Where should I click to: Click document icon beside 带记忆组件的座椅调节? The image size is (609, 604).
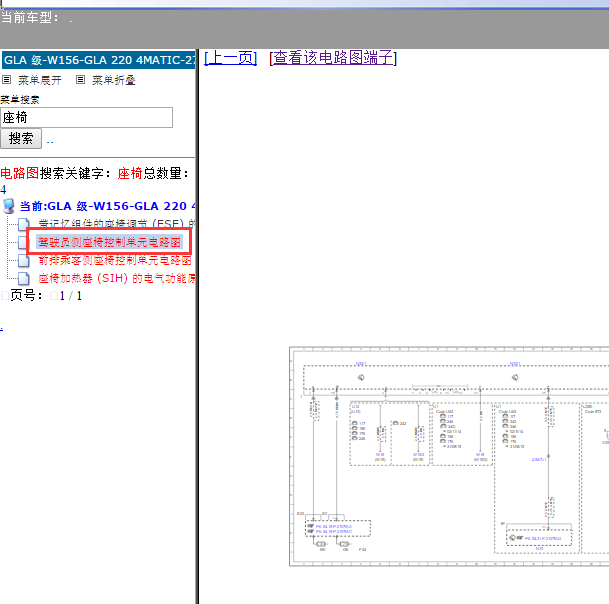24,223
